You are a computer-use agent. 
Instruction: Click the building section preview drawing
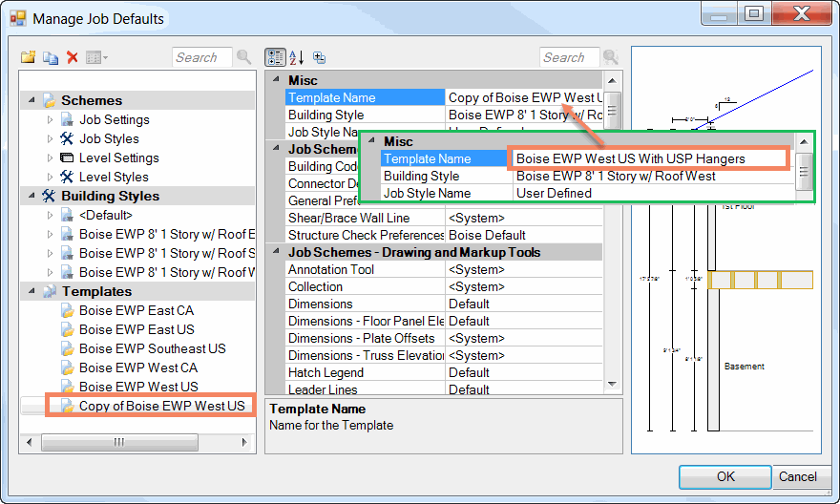[725, 250]
